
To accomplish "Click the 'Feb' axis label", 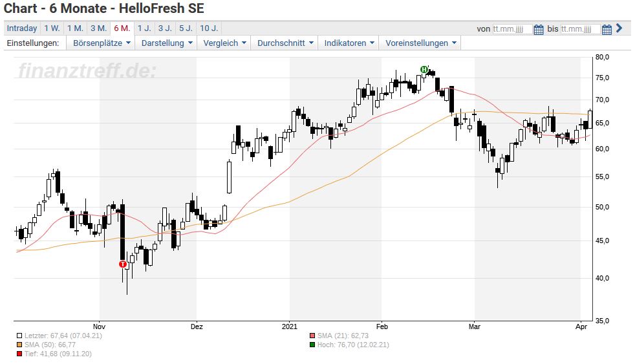I will click(x=382, y=327).
